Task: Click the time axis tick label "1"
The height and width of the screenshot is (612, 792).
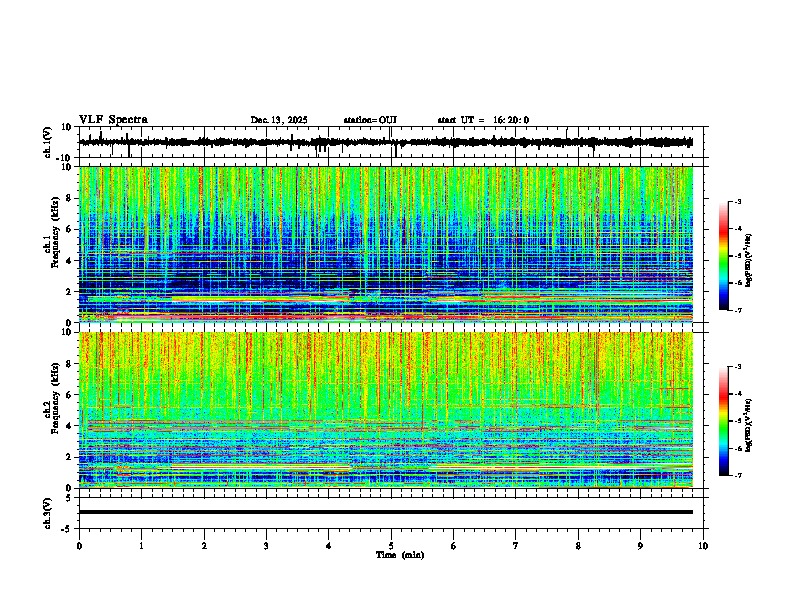Action: click(x=141, y=546)
